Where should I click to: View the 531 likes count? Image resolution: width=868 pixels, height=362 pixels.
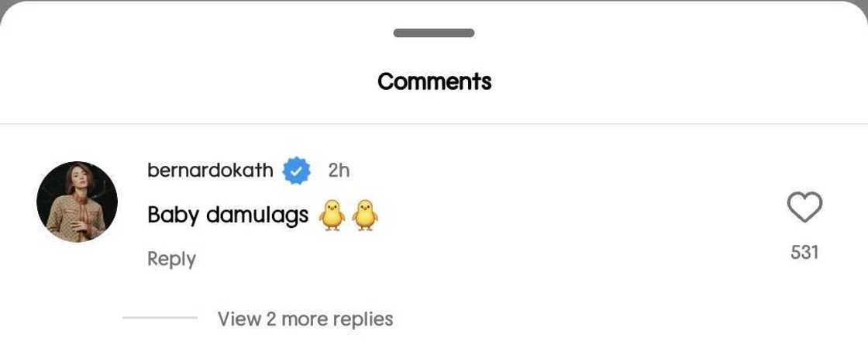(x=804, y=252)
